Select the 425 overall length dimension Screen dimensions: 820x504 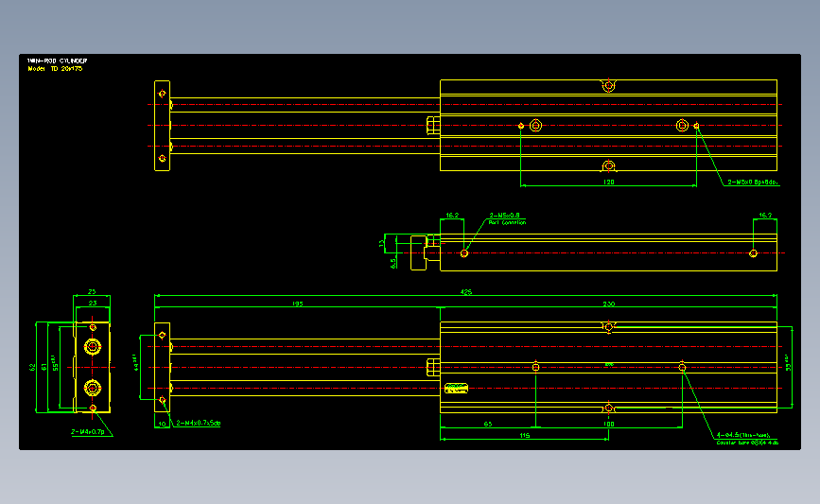coord(466,292)
